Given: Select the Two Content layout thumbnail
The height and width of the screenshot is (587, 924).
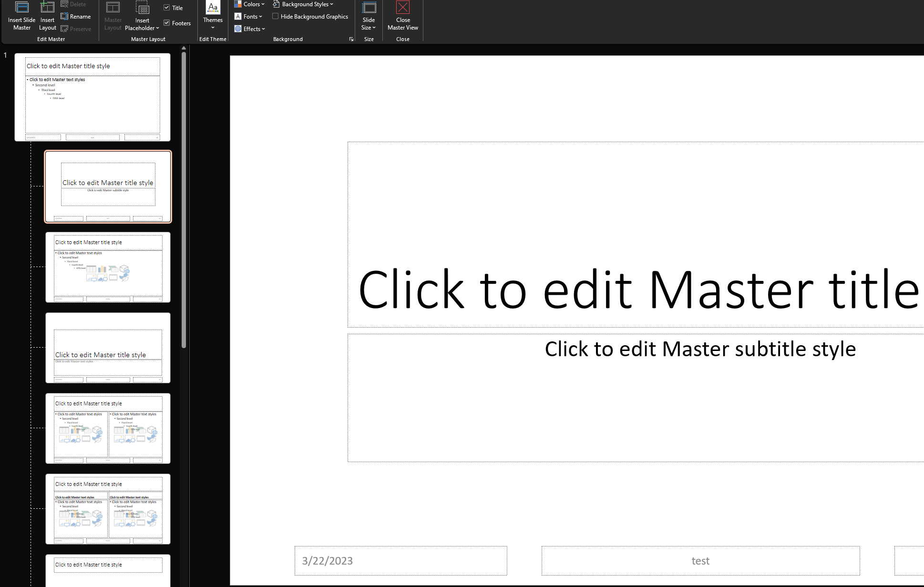Looking at the screenshot, I should point(108,429).
